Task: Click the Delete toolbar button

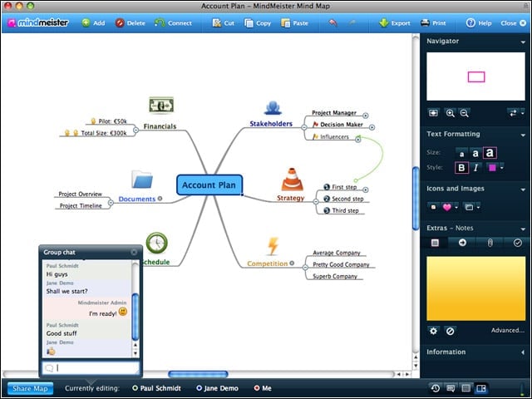Action: (131, 23)
